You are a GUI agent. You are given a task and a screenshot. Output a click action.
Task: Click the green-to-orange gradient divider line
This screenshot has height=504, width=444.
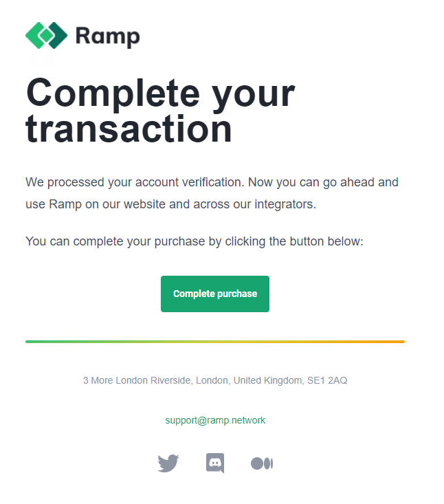(x=215, y=342)
